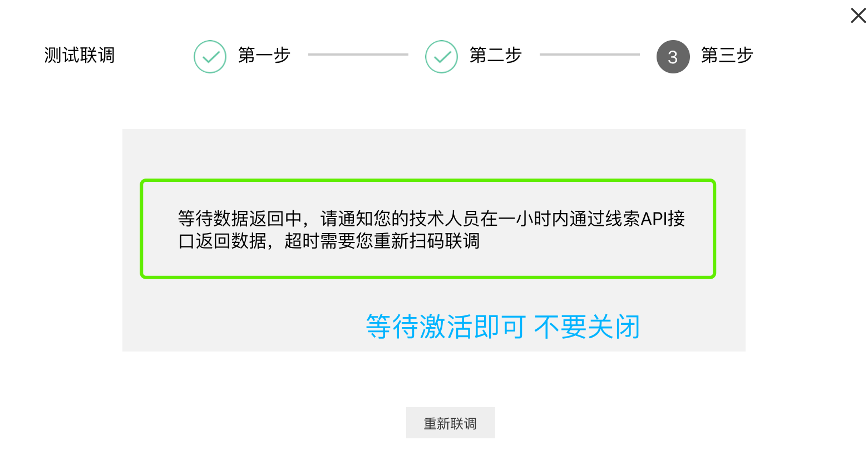Click the blue 等待激活即可 不要关闭 text
Image resolution: width=868 pixels, height=465 pixels.
point(503,327)
